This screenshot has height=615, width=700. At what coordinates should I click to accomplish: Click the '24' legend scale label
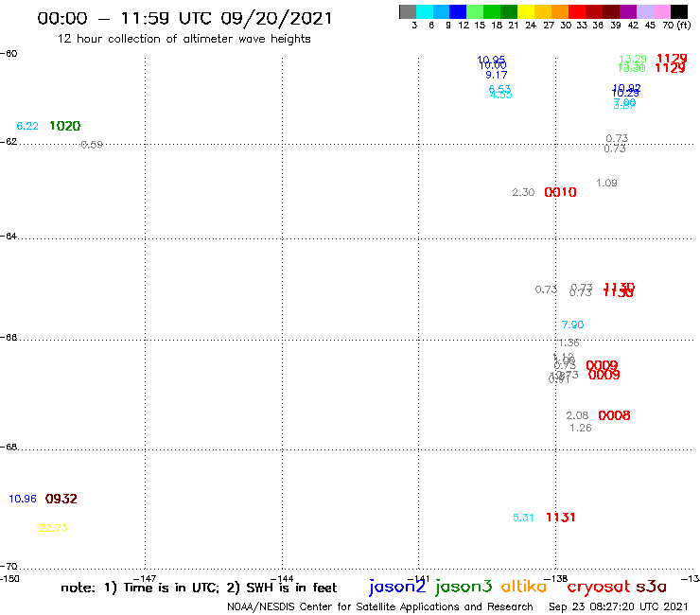pos(531,25)
